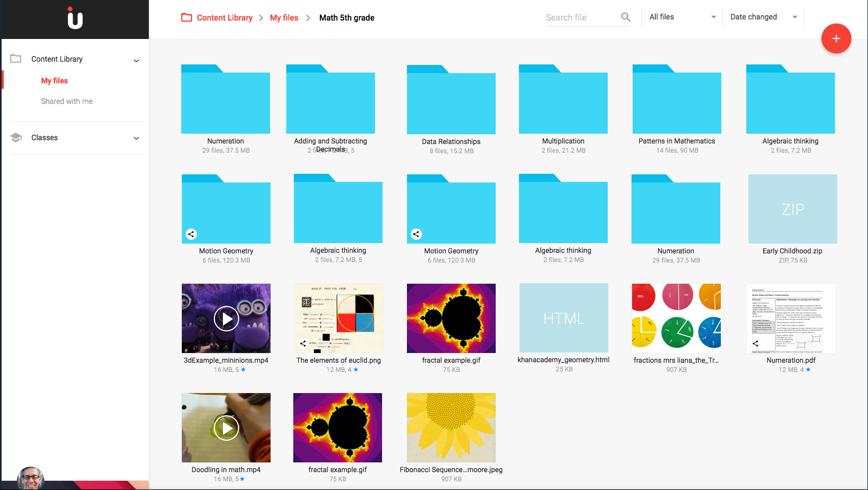Collapse the Content Library sidebar section
Image resolution: width=868 pixels, height=490 pixels.
click(136, 60)
